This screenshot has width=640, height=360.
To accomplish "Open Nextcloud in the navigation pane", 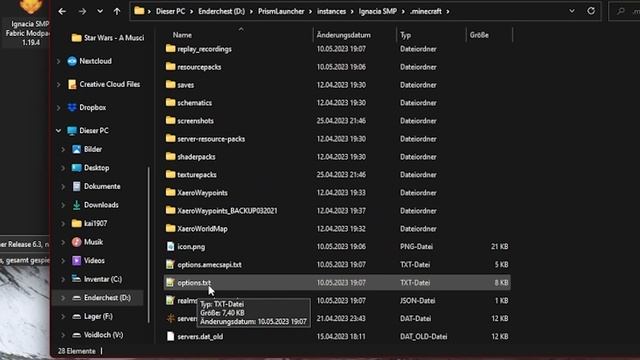I will [x=89, y=61].
